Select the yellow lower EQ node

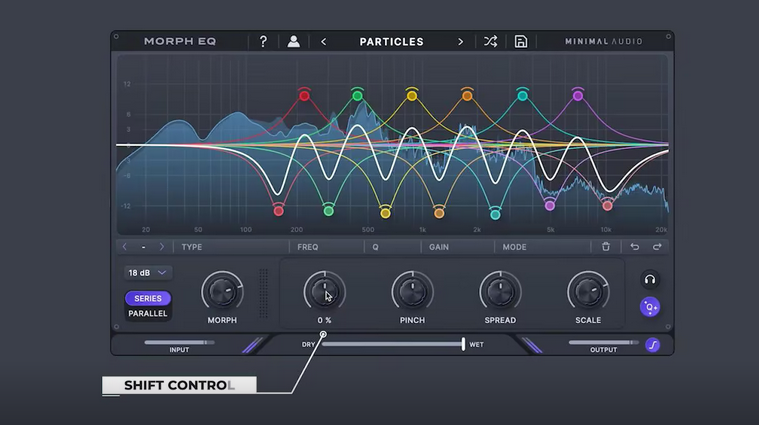[385, 212]
